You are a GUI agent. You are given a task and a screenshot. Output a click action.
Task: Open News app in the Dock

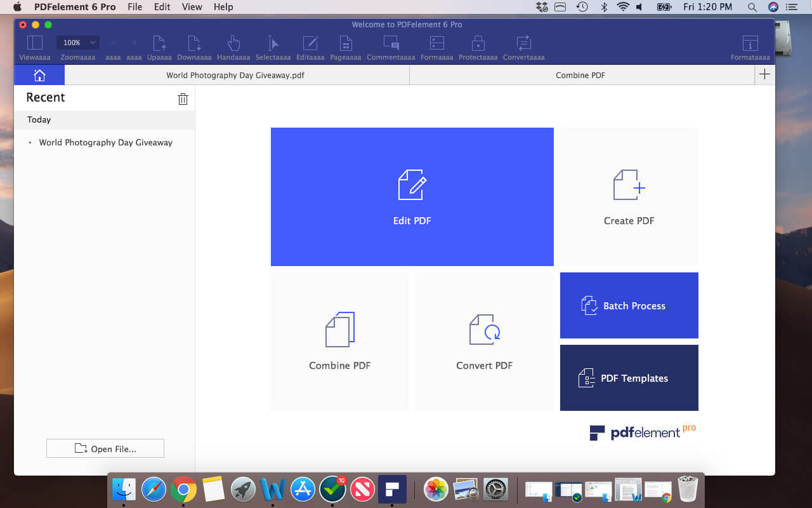[x=362, y=490]
